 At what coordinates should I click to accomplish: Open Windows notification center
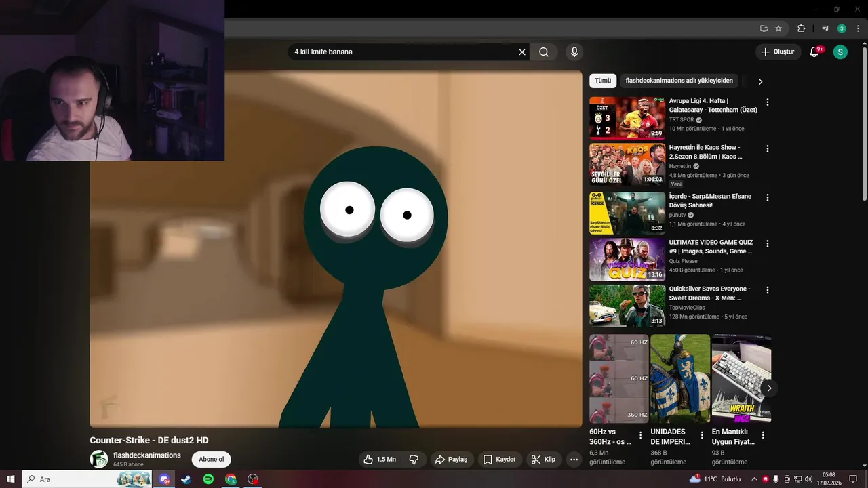click(854, 479)
